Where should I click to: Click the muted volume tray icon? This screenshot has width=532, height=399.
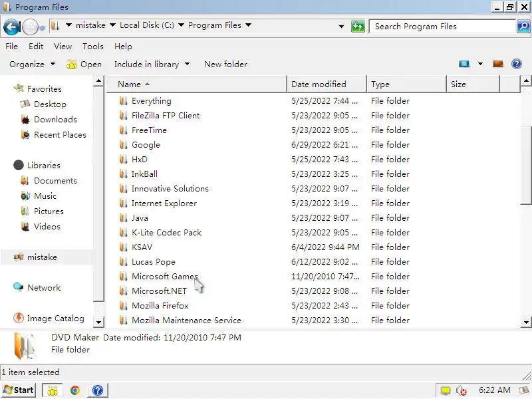pyautogui.click(x=461, y=390)
